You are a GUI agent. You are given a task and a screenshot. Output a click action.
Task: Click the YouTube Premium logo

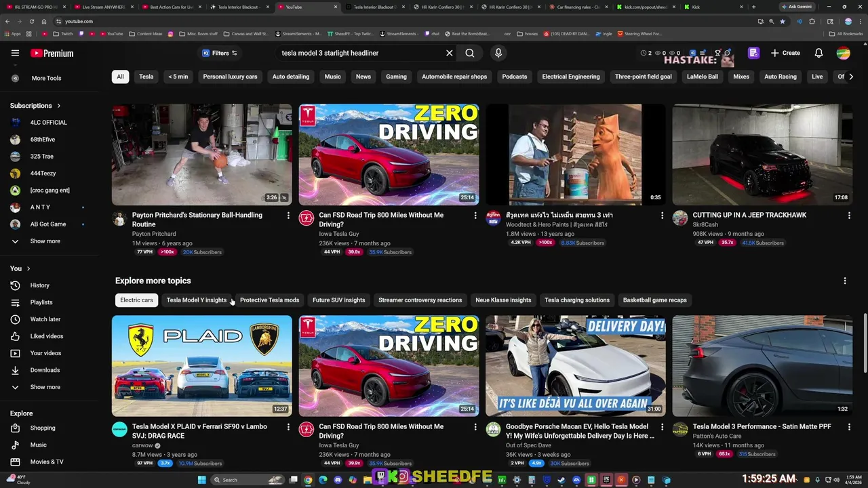[x=52, y=53]
